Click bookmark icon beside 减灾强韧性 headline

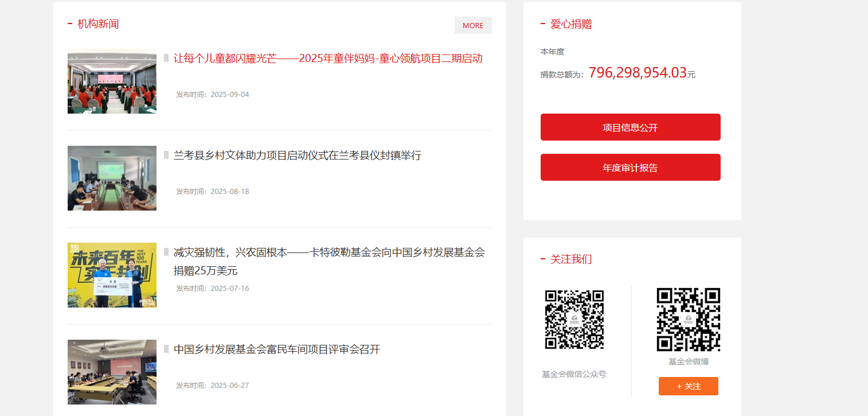click(166, 252)
